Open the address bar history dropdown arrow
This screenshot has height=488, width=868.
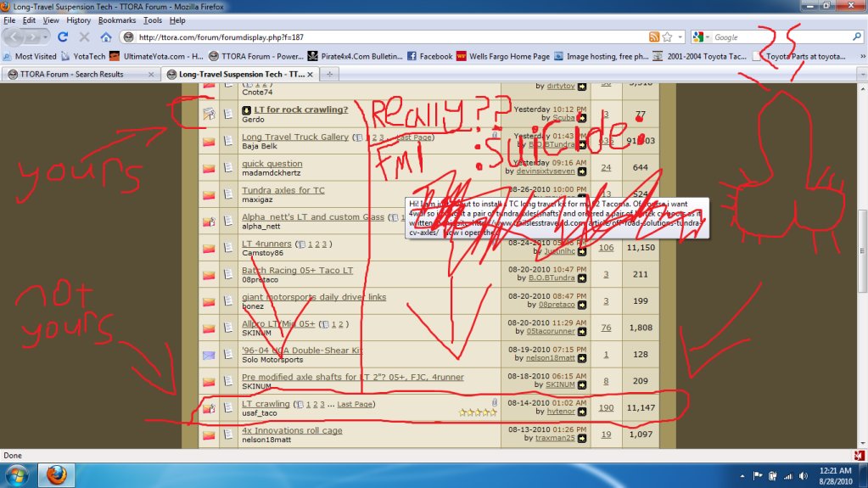click(680, 37)
